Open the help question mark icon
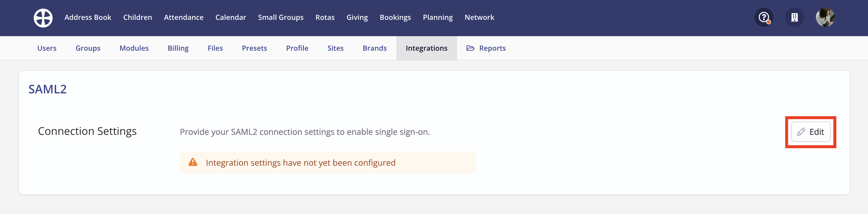This screenshot has width=868, height=214. click(764, 17)
